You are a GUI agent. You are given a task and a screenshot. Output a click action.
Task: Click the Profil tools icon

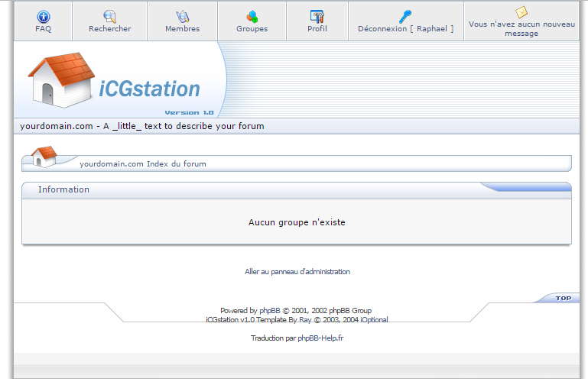coord(317,17)
